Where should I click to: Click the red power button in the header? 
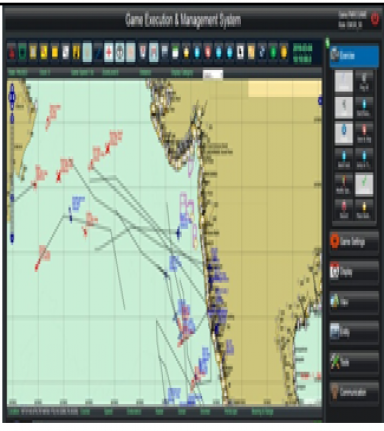click(x=375, y=19)
